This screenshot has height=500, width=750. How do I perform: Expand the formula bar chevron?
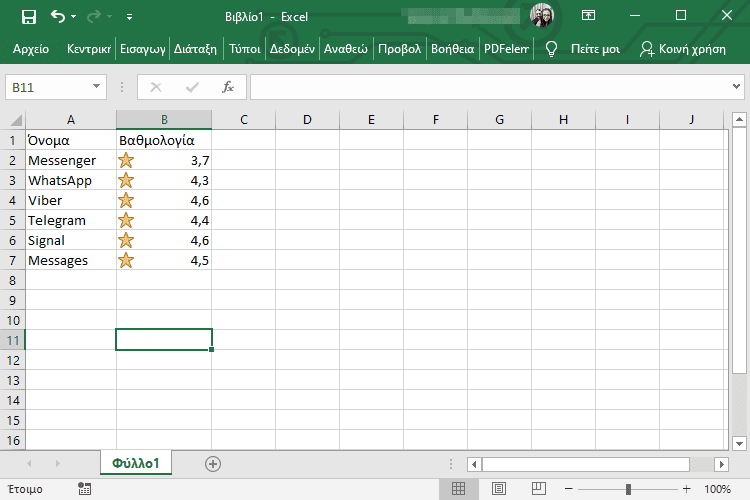736,87
